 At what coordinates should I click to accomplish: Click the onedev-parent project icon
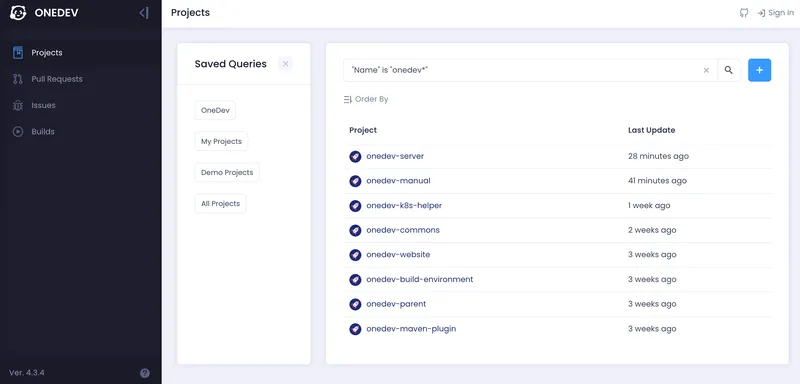355,304
